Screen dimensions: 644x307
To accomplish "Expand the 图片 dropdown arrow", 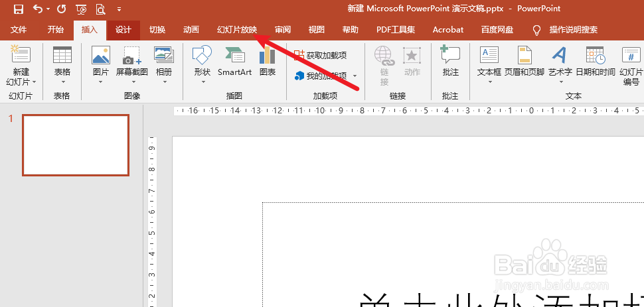I will click(x=101, y=82).
